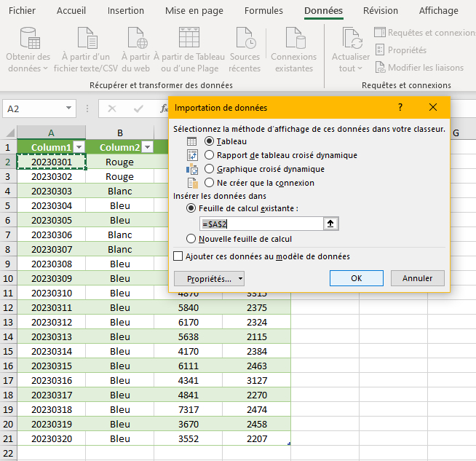
Task: Open the Mise en page tab
Action: 194,11
